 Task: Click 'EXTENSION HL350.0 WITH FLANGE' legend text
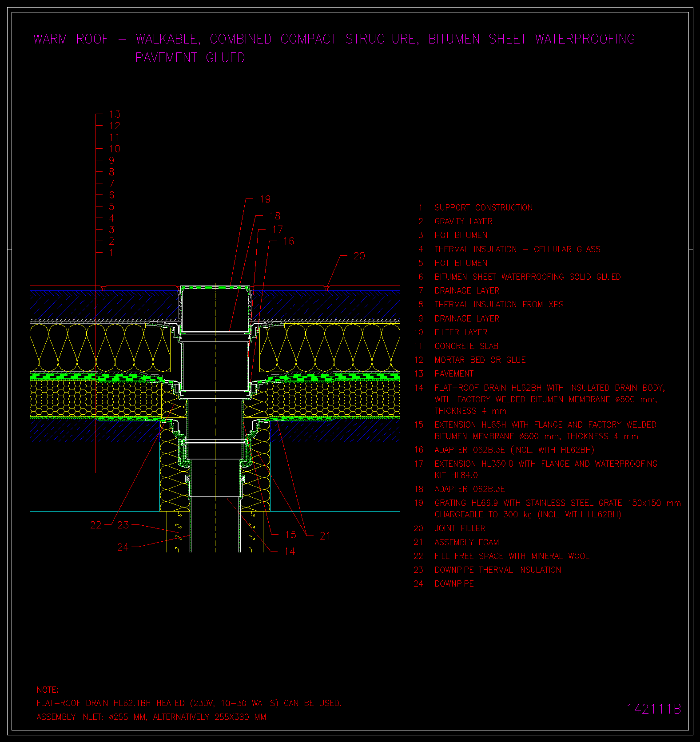click(x=546, y=469)
